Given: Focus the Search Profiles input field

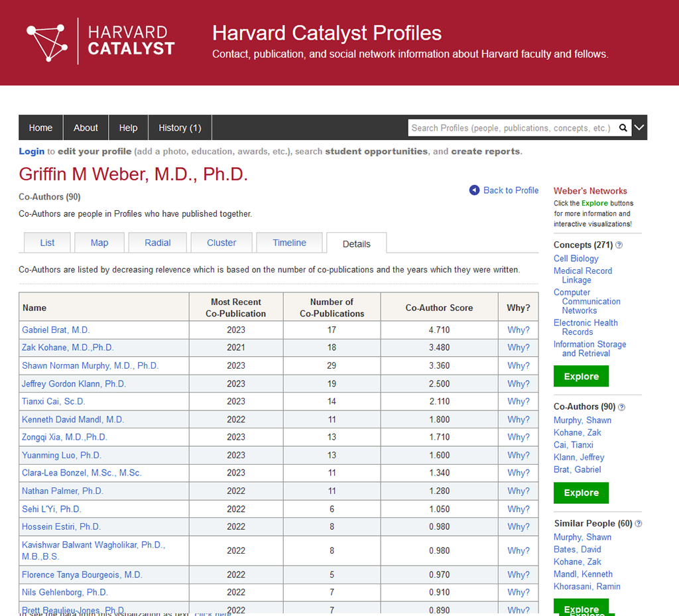Looking at the screenshot, I should point(511,128).
